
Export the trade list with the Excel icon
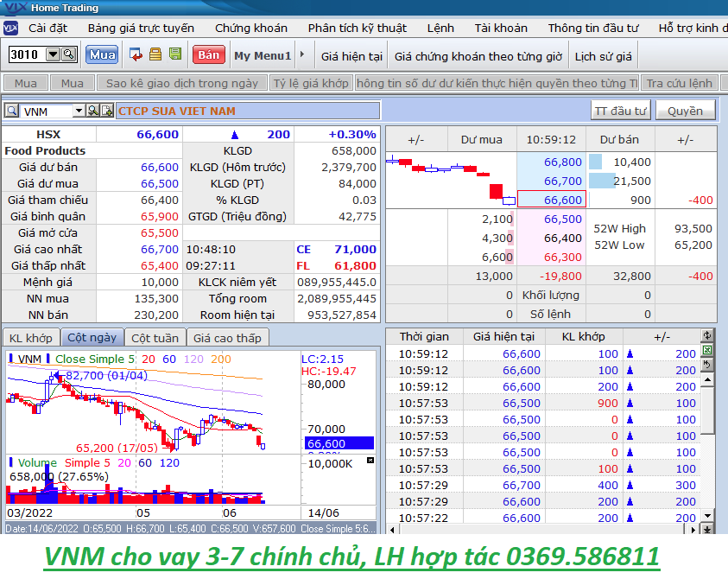coord(707,350)
